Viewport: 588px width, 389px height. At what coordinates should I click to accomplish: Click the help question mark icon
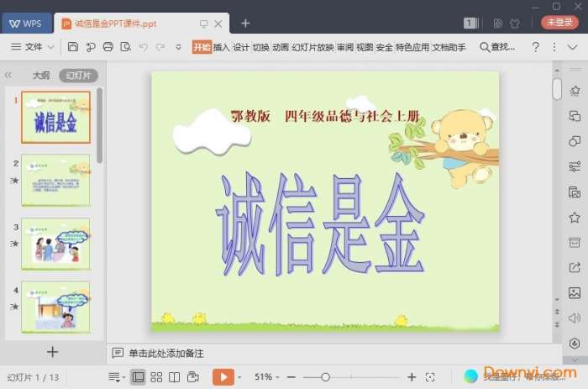[536, 47]
